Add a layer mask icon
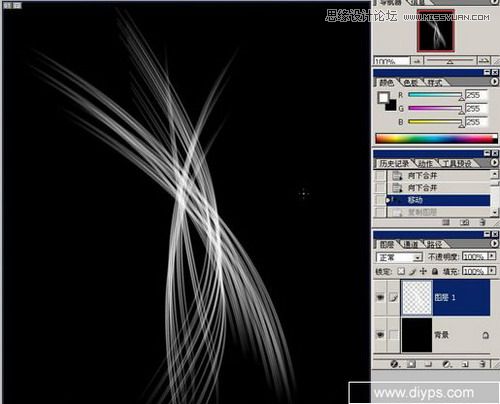This screenshot has height=404, width=500. (412, 364)
